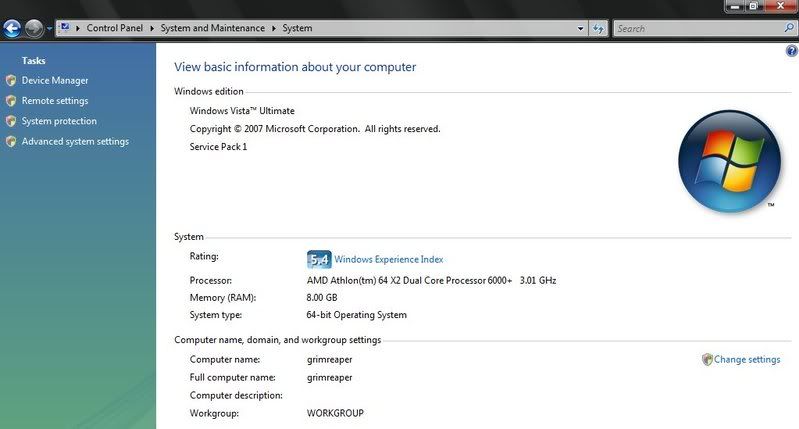Open System and Maintenance breadcrumb
799x429 pixels.
coord(212,28)
